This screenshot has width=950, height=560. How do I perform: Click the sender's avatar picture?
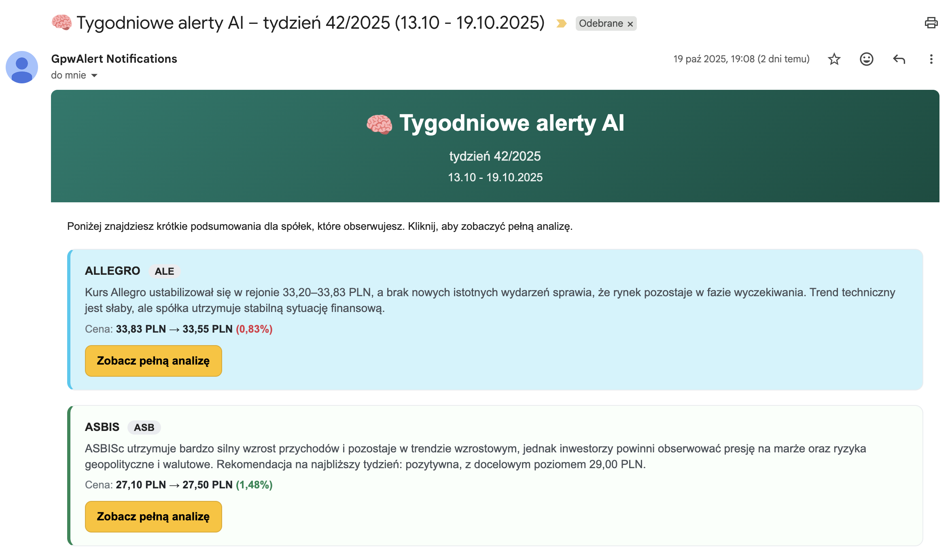[x=22, y=67]
